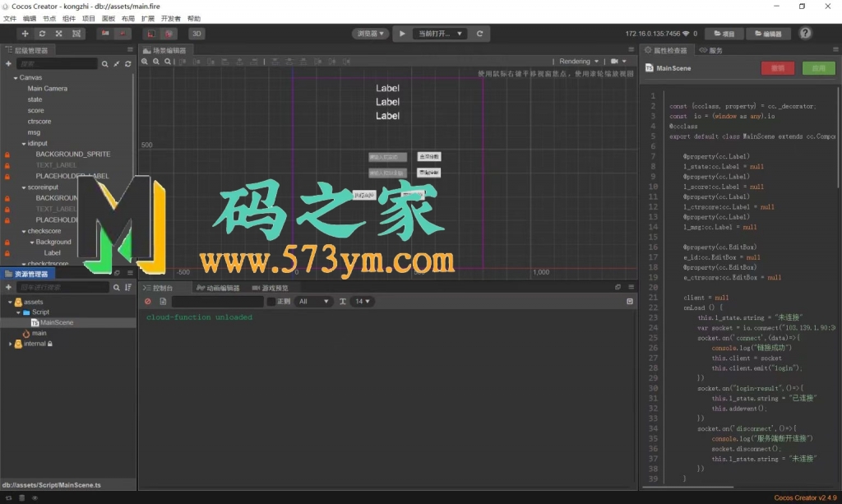Viewport: 842px width, 504px height.
Task: Change the assets sort order
Action: click(x=128, y=288)
